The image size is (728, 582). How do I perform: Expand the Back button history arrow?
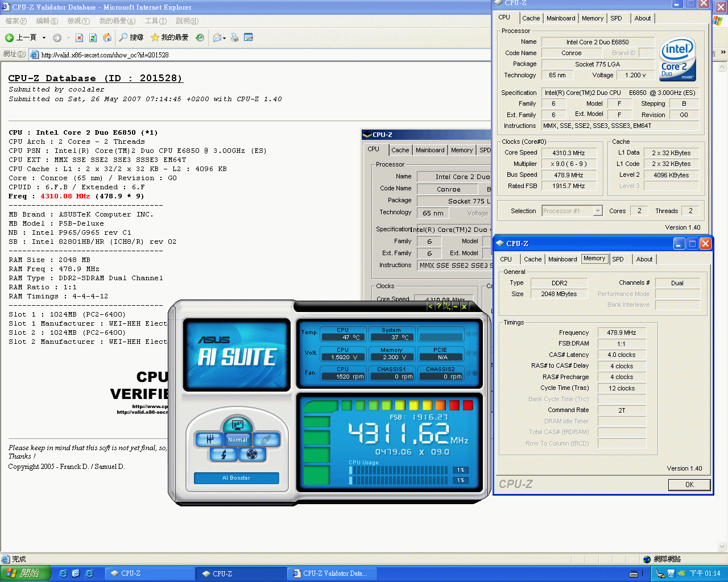click(x=44, y=38)
